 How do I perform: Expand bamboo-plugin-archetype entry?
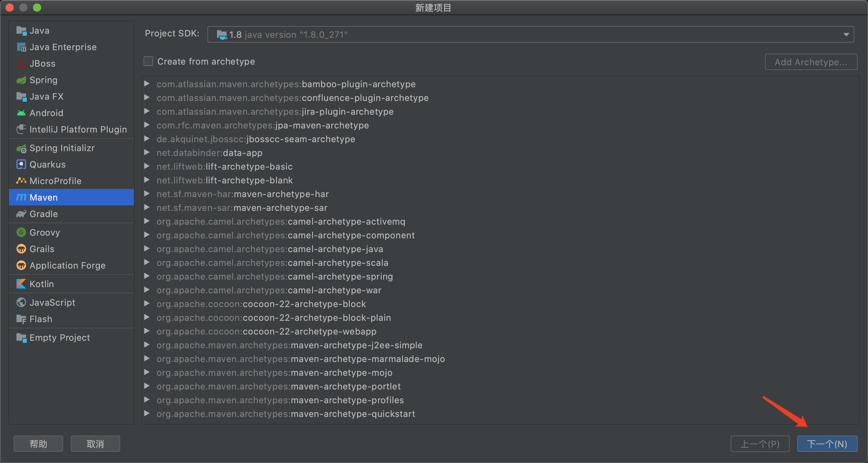point(147,84)
